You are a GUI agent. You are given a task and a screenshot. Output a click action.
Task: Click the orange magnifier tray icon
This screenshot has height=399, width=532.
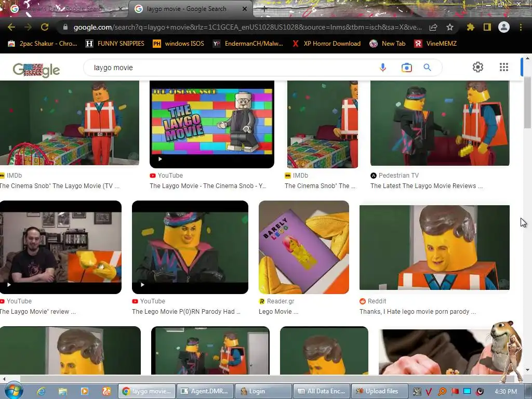442,392
